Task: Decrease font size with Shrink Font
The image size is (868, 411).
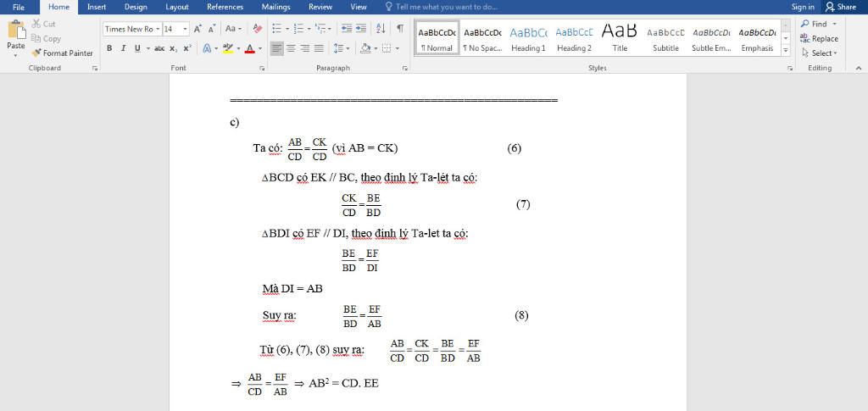Action: (x=211, y=29)
